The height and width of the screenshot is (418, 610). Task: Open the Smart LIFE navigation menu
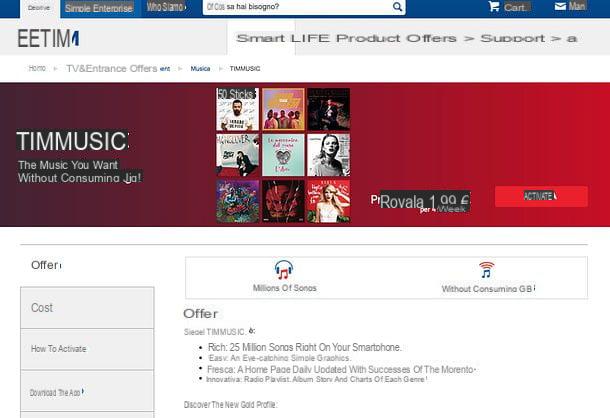pyautogui.click(x=282, y=39)
